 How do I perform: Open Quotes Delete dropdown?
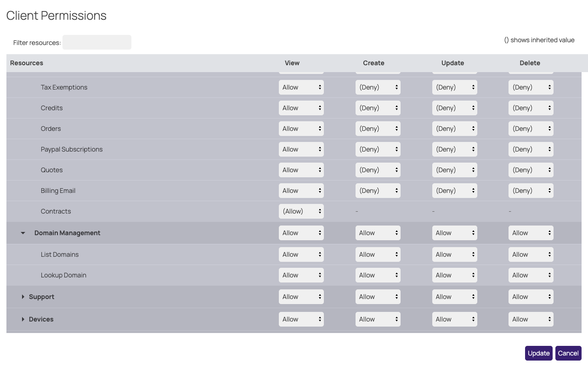[531, 170]
